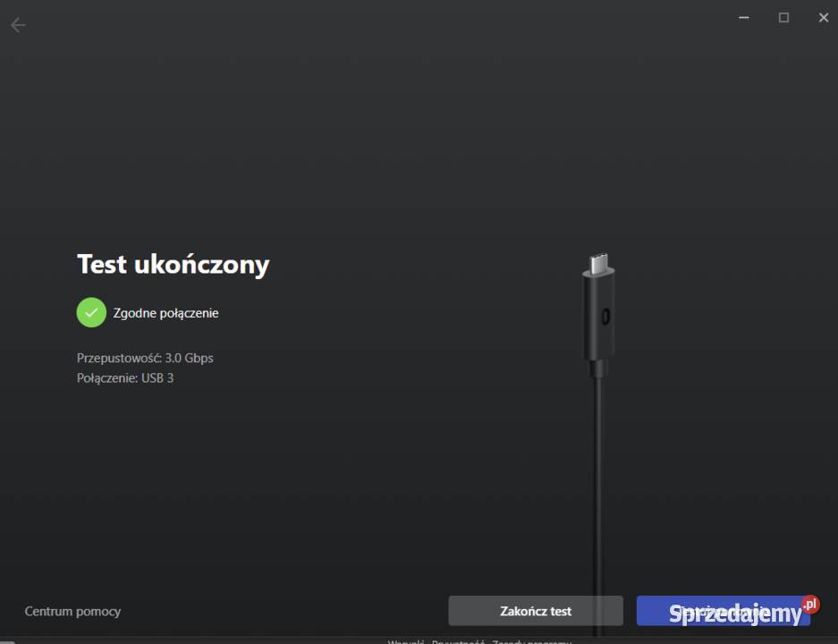Open Centrum pomocy help link
This screenshot has width=838, height=644.
coord(72,612)
